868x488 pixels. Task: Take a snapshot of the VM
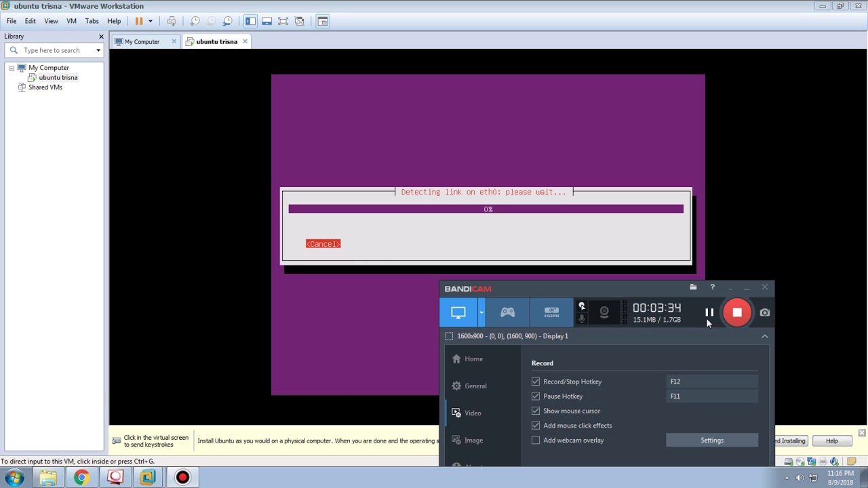click(x=195, y=21)
